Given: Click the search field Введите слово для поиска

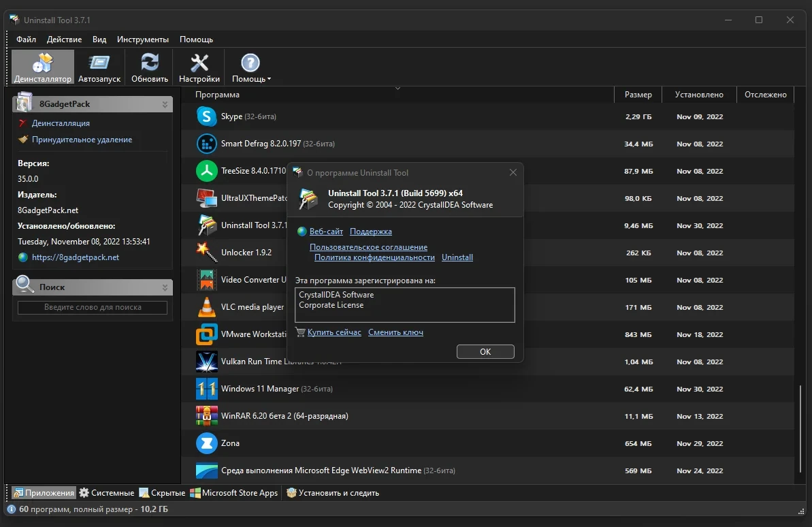Looking at the screenshot, I should coord(93,307).
